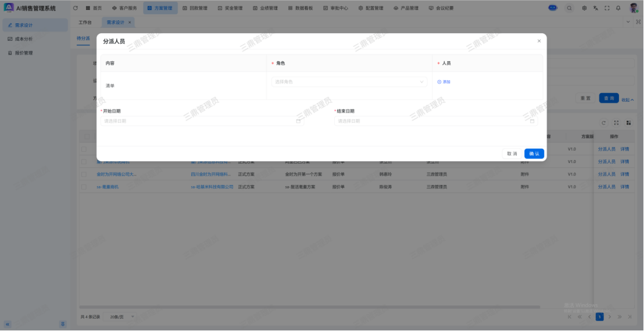The width and height of the screenshot is (644, 331).
Task: Click the 取消 button
Action: pos(511,154)
